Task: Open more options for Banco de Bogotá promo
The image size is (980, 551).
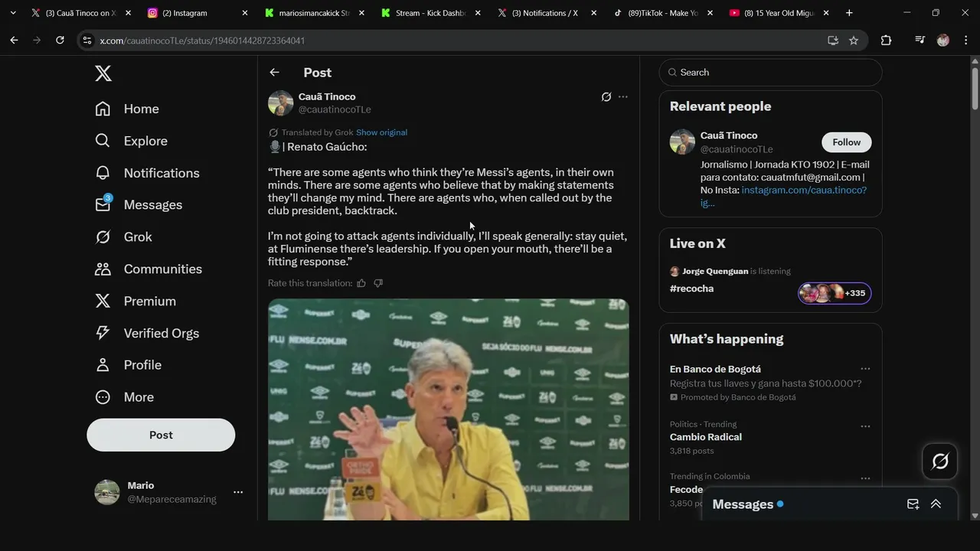Action: [x=865, y=369]
